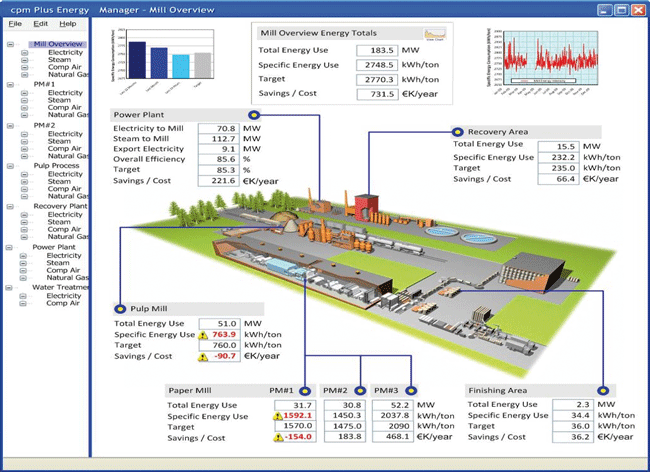
Task: Click warning icon beside PM#1 Savings / Cost
Action: [x=278, y=437]
